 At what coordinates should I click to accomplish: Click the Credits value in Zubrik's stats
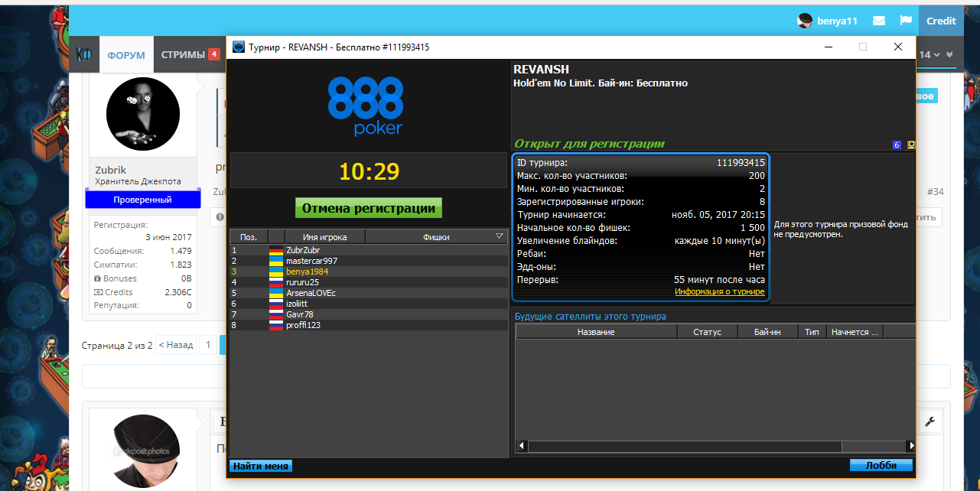(x=177, y=292)
